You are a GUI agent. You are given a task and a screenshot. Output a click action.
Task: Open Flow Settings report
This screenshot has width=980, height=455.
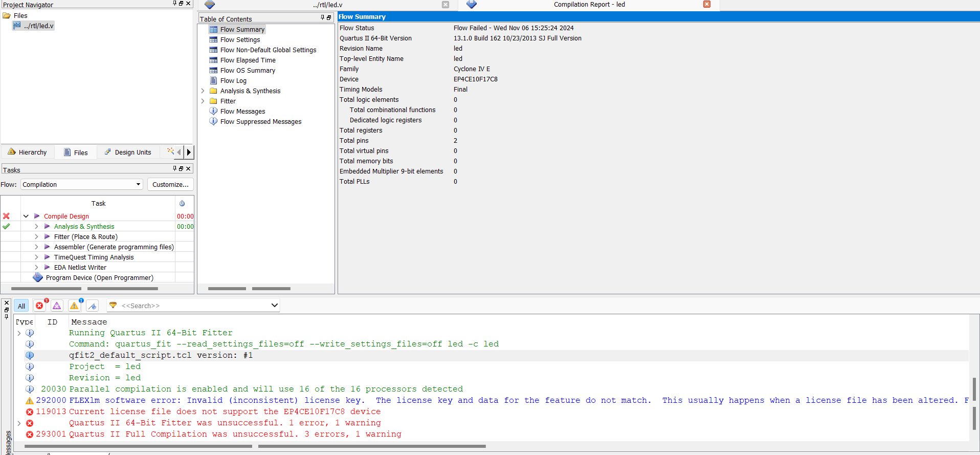(x=240, y=39)
